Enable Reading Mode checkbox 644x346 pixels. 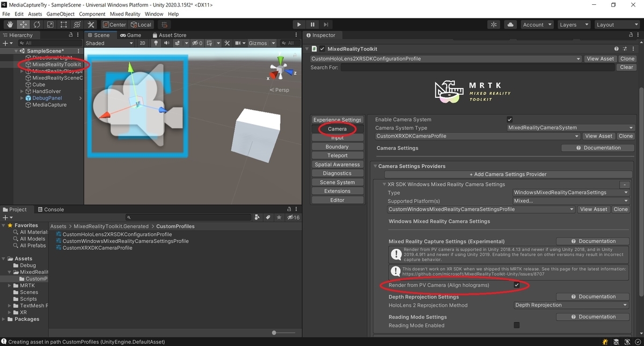pyautogui.click(x=516, y=325)
